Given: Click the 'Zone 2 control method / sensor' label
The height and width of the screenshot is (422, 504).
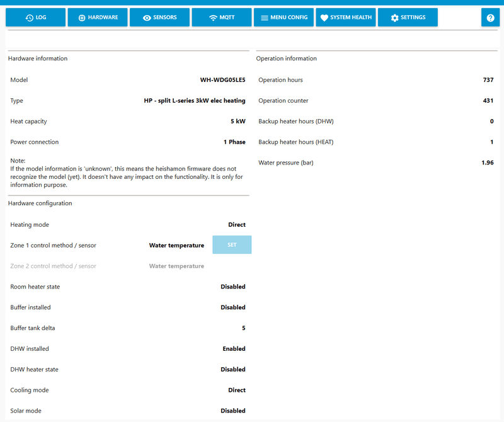Looking at the screenshot, I should click(53, 266).
